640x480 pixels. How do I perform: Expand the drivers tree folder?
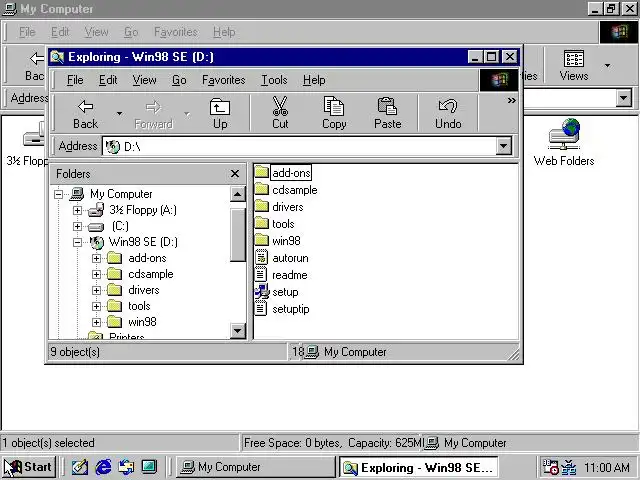click(x=96, y=290)
